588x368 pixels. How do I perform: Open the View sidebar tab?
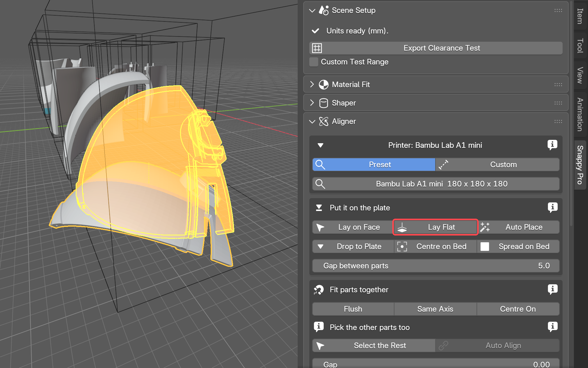(x=580, y=75)
